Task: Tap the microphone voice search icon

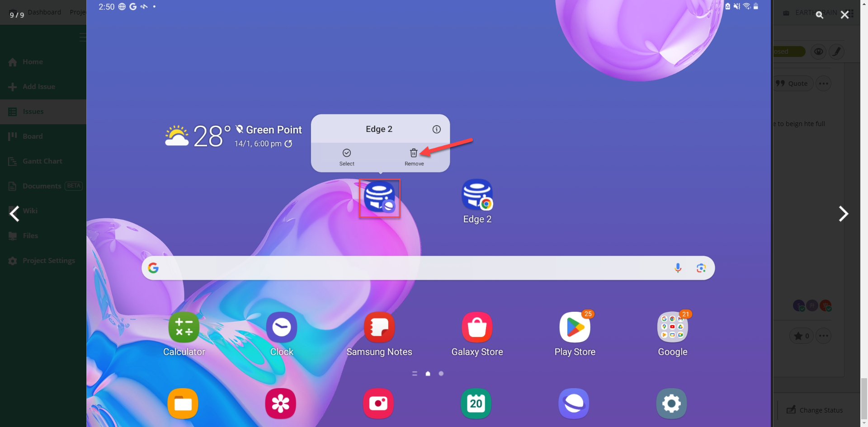Action: point(678,268)
